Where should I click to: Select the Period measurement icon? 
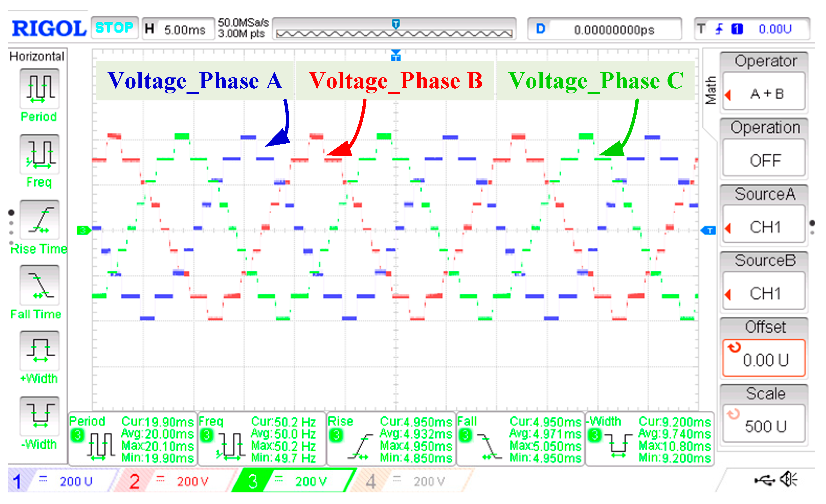39,88
